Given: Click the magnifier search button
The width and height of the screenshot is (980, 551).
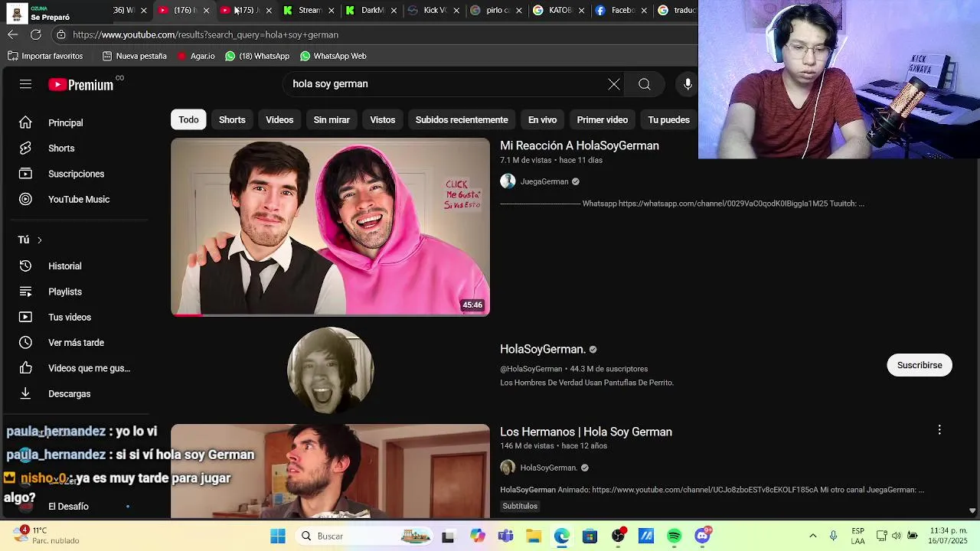Looking at the screenshot, I should 645,84.
